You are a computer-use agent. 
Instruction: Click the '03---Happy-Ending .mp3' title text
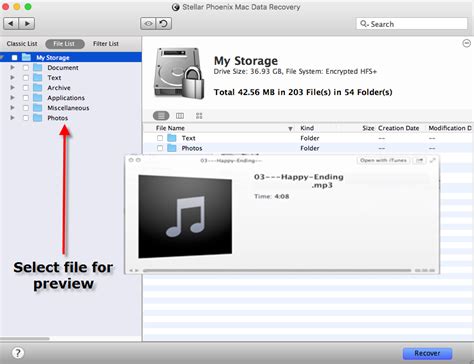(x=299, y=181)
